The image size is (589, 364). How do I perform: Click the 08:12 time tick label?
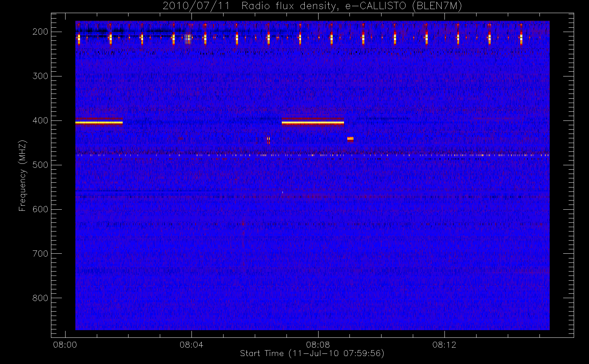pos(444,345)
